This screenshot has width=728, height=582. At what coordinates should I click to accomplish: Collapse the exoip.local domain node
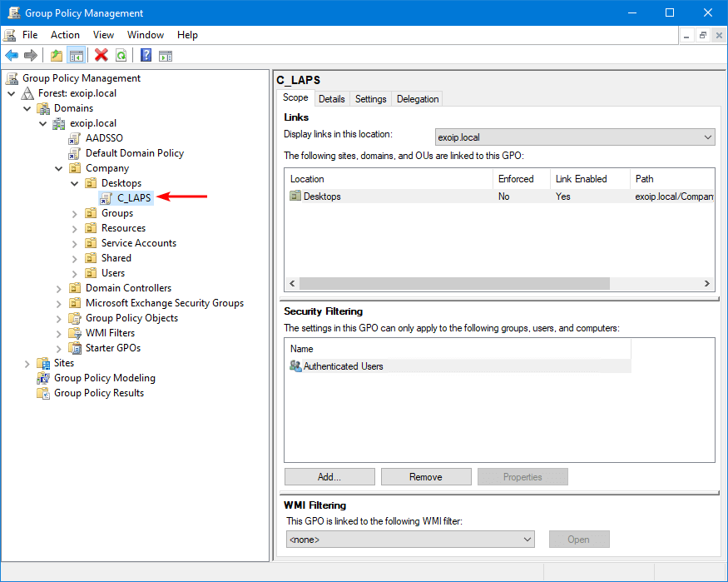pos(42,124)
